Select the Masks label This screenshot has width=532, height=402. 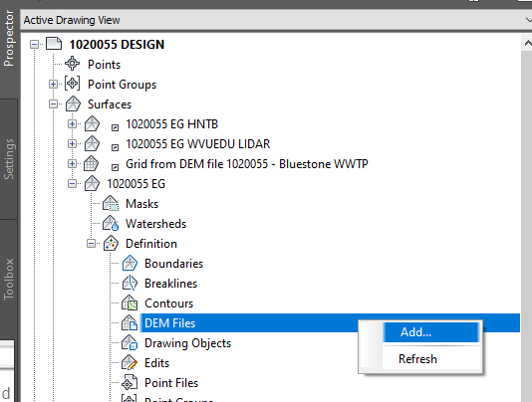pos(141,204)
